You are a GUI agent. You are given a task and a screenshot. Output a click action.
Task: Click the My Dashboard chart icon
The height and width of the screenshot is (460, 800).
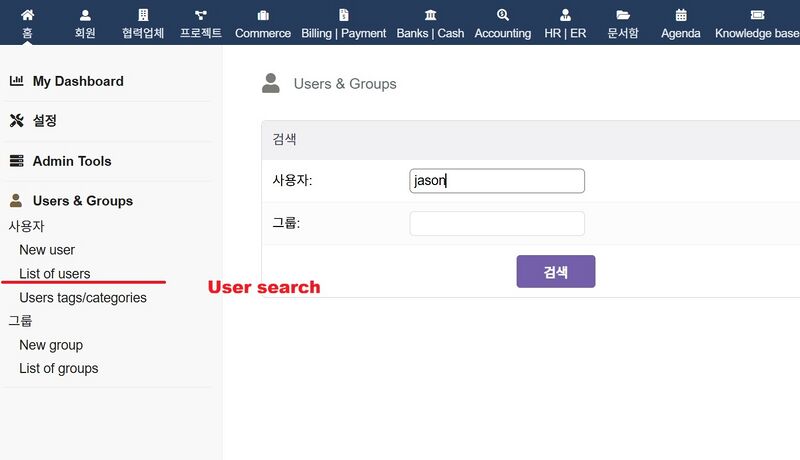(x=17, y=81)
